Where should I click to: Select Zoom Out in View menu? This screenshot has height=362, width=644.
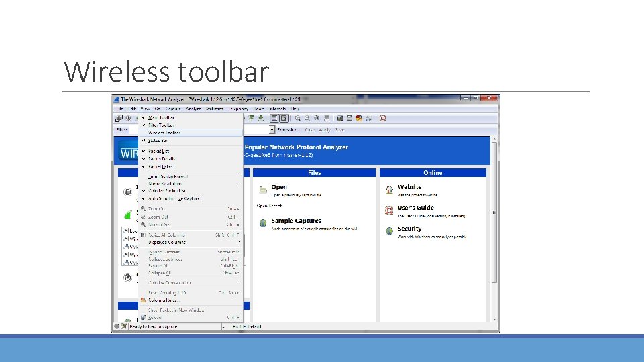191,217
